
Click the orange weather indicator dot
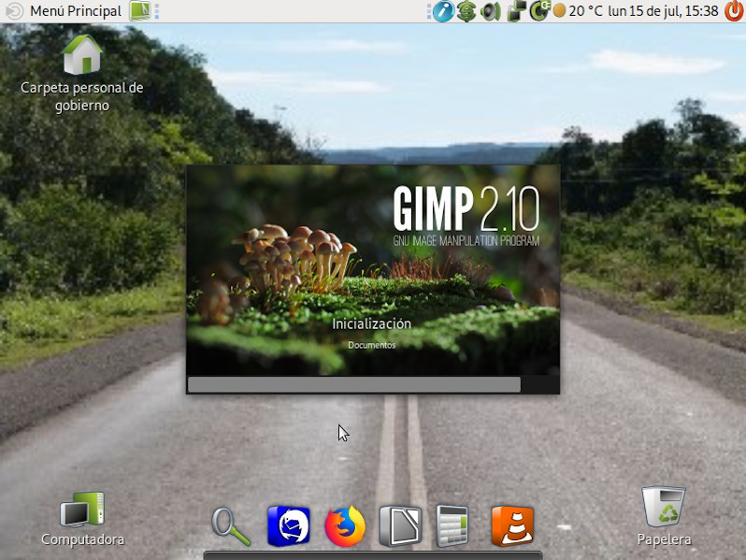pyautogui.click(x=559, y=11)
